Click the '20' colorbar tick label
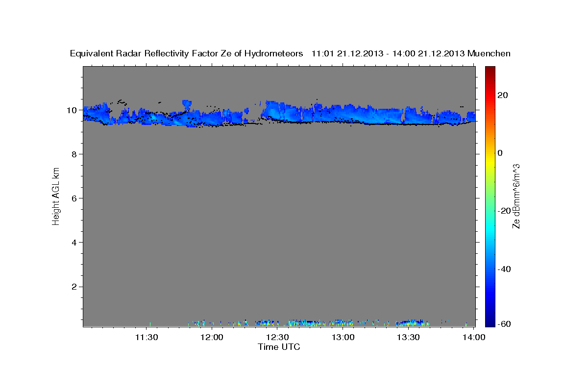Image resolution: width=588 pixels, height=392 pixels. tap(503, 95)
